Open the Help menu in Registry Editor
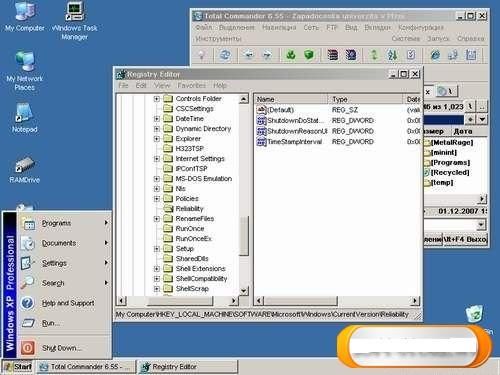 coord(220,86)
